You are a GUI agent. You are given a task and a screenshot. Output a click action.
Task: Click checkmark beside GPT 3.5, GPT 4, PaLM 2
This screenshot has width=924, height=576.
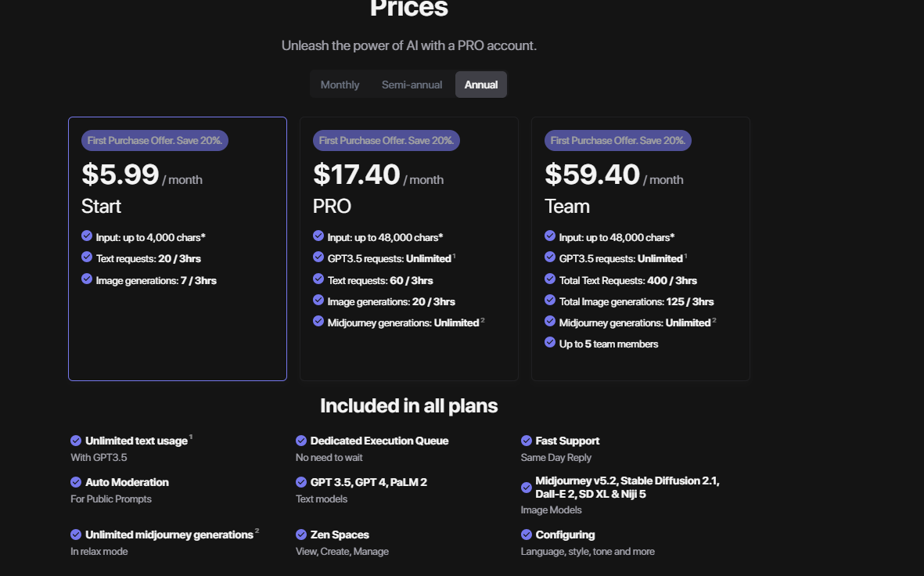[x=301, y=482]
